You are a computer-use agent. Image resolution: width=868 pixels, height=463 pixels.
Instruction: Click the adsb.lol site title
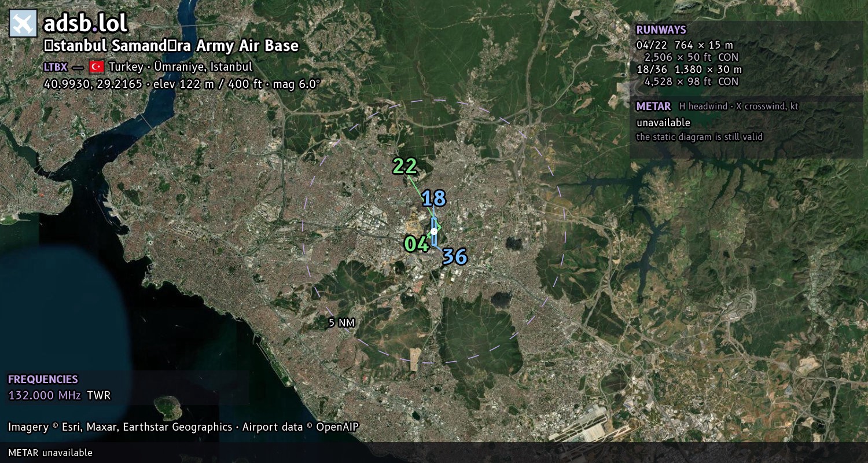[x=85, y=24]
